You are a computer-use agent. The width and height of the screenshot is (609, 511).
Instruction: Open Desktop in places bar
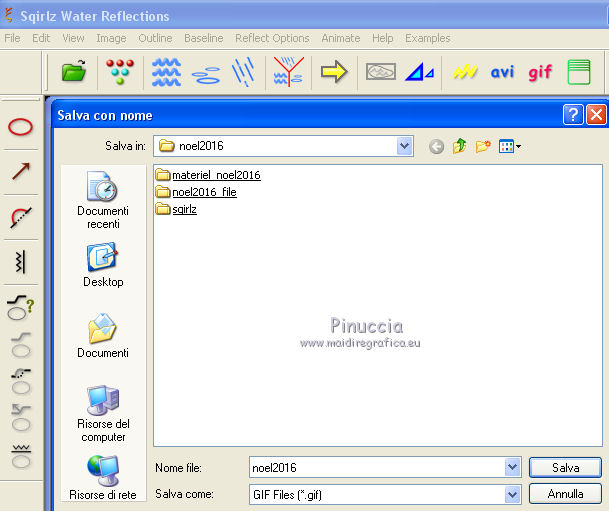pos(103,265)
